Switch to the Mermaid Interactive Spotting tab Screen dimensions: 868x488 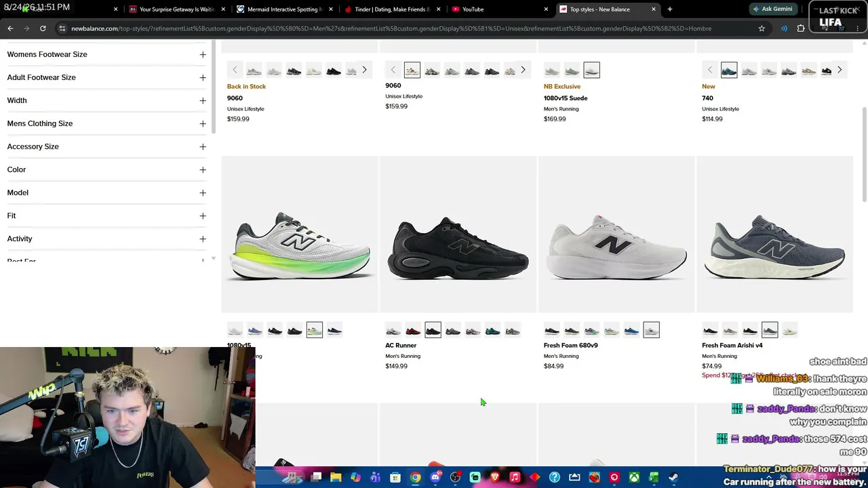[283, 9]
